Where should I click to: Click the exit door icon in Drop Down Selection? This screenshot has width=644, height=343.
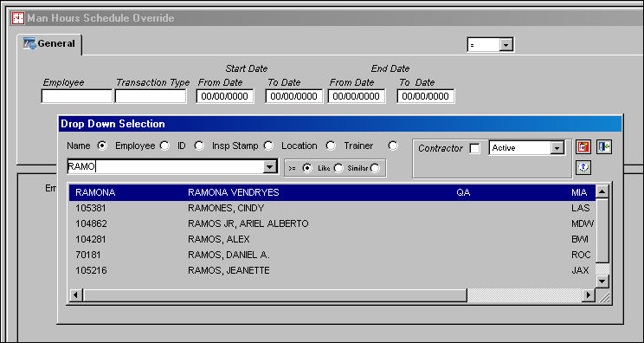[x=604, y=147]
